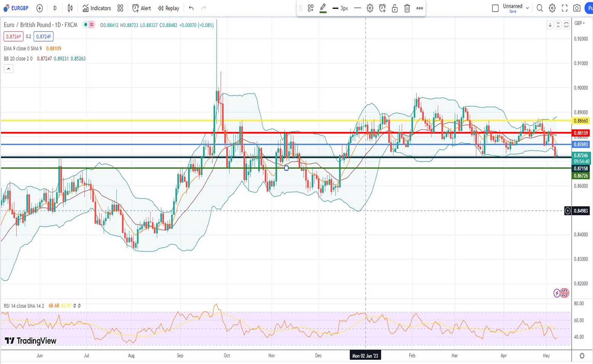Select the D timeframe interval
Viewport: 593px width, 364px height.
coord(55,8)
